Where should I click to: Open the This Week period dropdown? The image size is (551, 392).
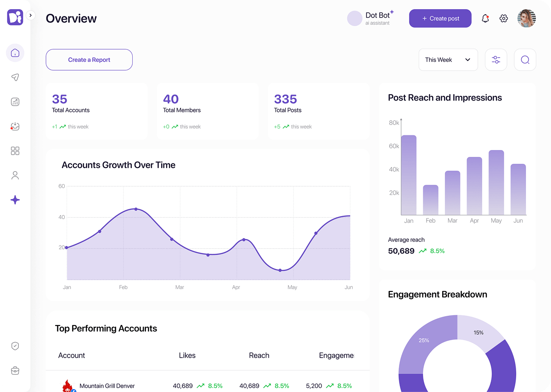[448, 60]
